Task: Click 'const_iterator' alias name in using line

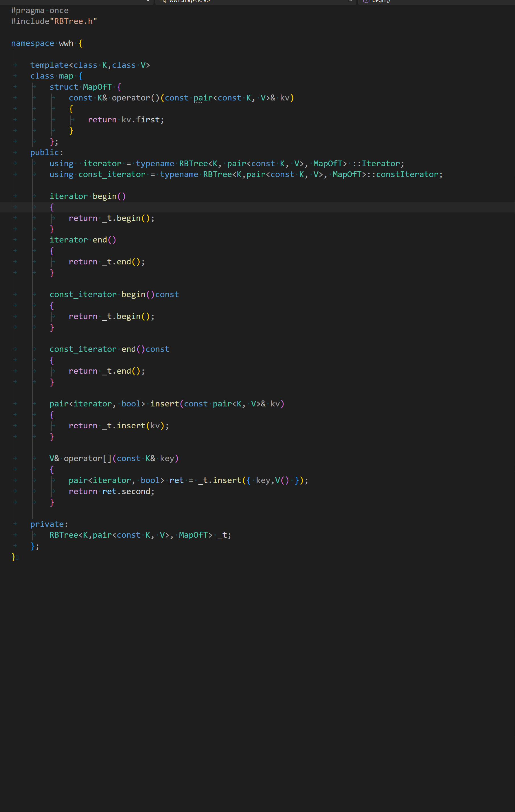Action: coord(112,174)
